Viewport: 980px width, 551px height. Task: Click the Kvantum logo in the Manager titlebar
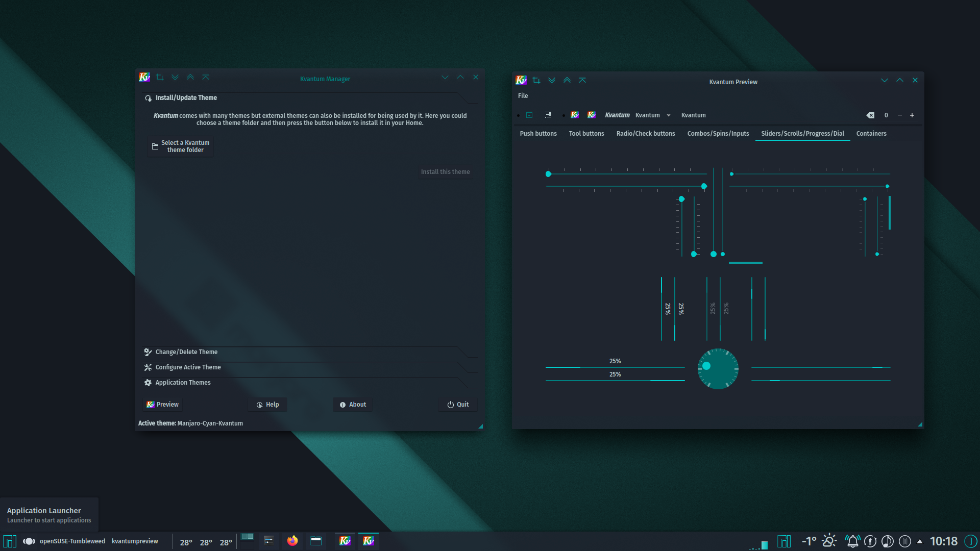tap(144, 77)
